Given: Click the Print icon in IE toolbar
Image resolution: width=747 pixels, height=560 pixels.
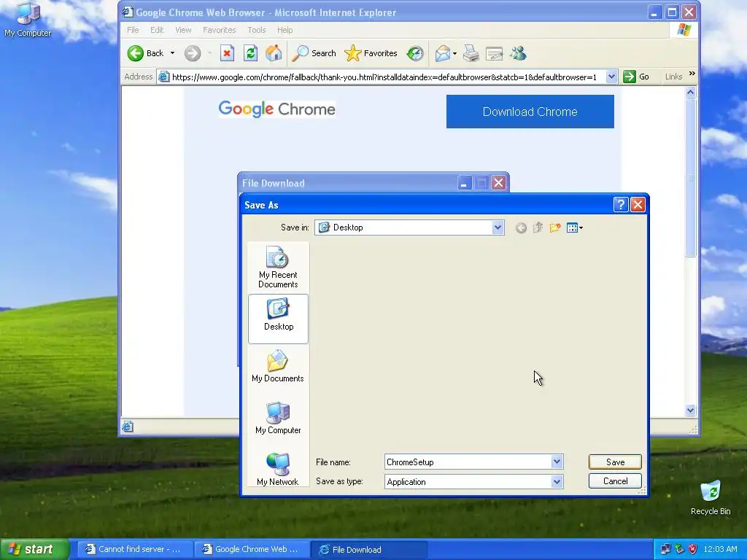Looking at the screenshot, I should click(x=471, y=53).
